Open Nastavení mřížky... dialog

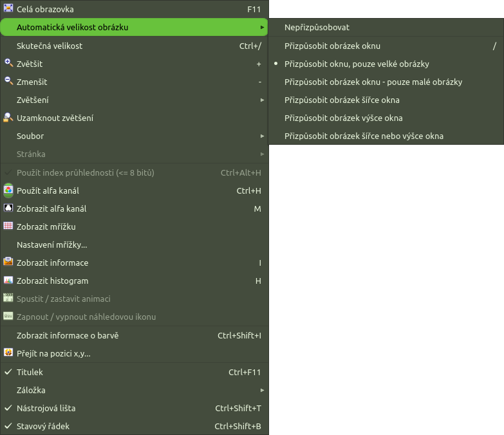tap(135, 245)
